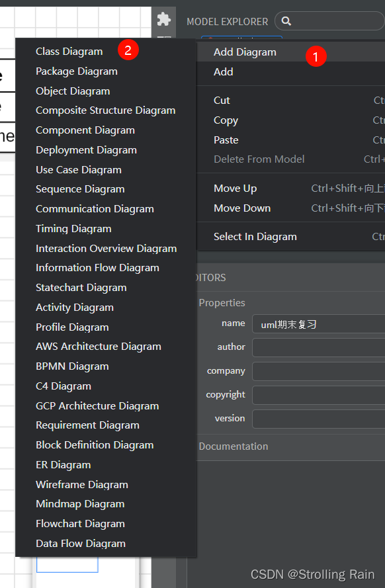This screenshot has height=588, width=385.
Task: Expand the Documentation section
Action: point(233,446)
